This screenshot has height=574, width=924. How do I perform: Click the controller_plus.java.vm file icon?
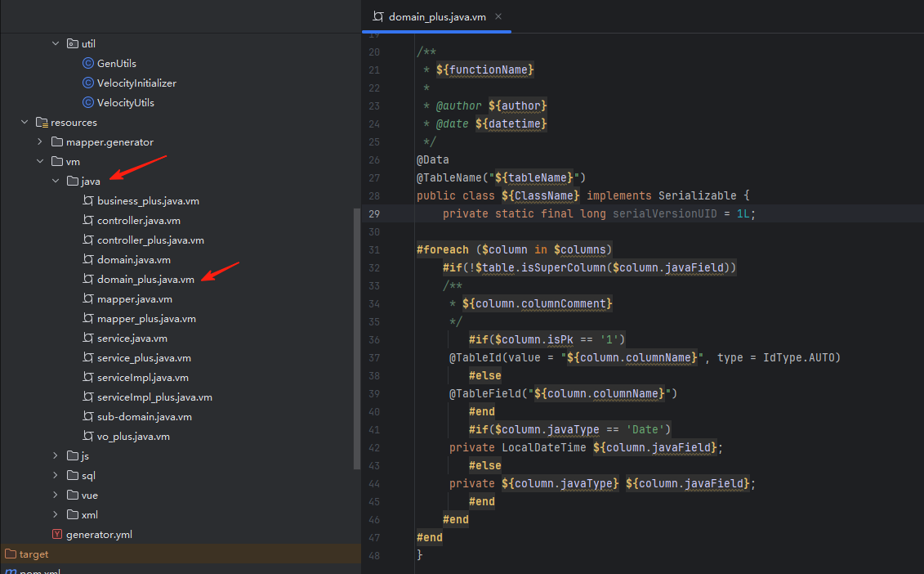(87, 240)
